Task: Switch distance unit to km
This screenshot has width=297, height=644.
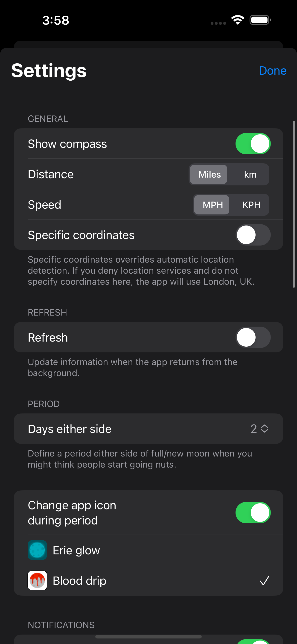Action: pyautogui.click(x=250, y=174)
